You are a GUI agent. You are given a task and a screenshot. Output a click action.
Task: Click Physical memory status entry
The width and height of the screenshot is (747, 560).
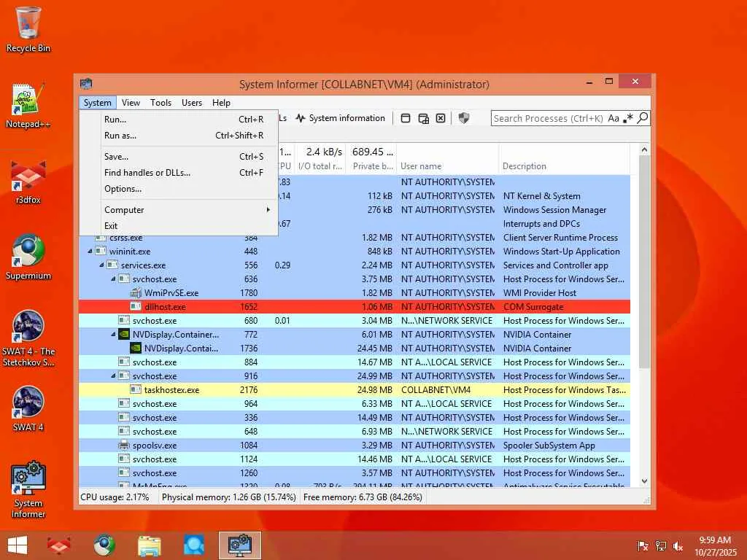[228, 497]
